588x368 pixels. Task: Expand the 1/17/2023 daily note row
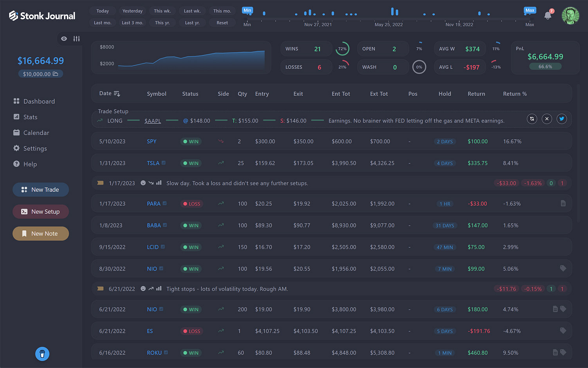pos(100,183)
